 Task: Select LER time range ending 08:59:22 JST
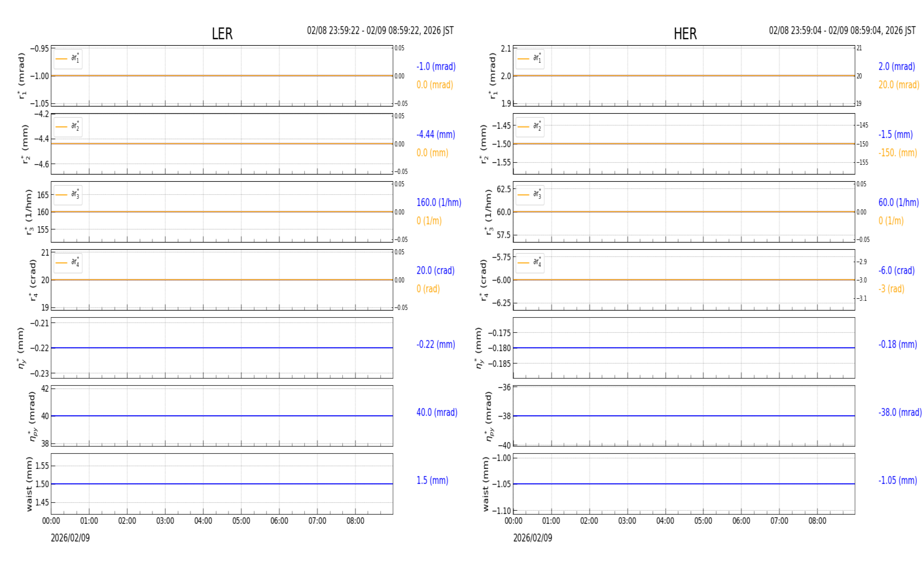tap(380, 31)
